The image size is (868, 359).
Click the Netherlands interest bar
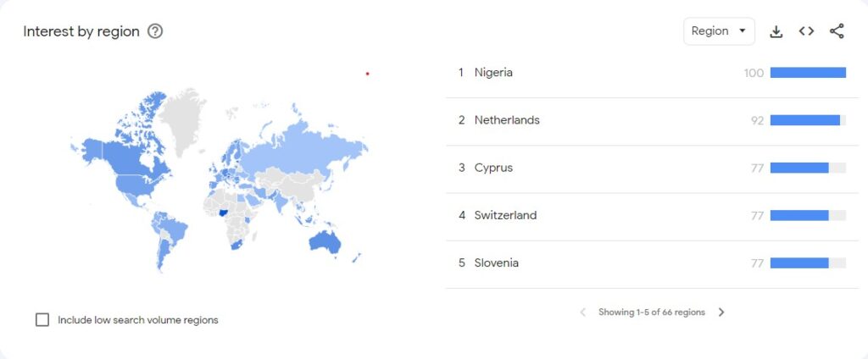[x=805, y=120]
